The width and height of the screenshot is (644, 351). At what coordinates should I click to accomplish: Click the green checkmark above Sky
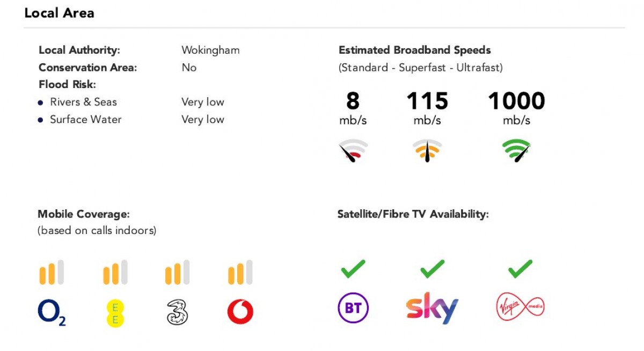click(432, 268)
